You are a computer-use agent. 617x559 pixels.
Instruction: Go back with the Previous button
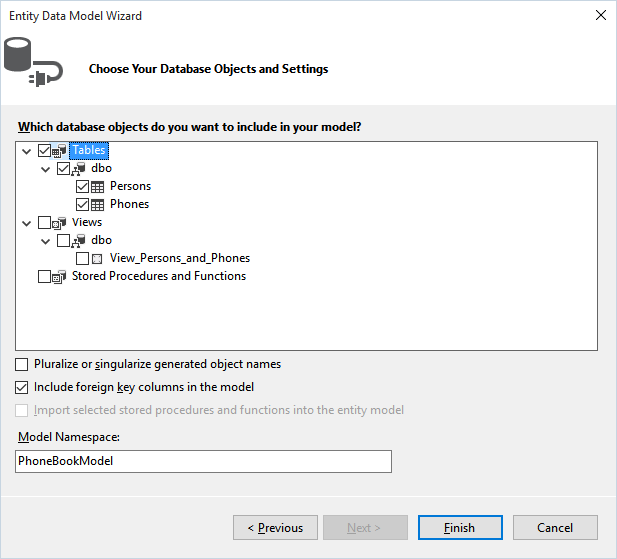[275, 528]
